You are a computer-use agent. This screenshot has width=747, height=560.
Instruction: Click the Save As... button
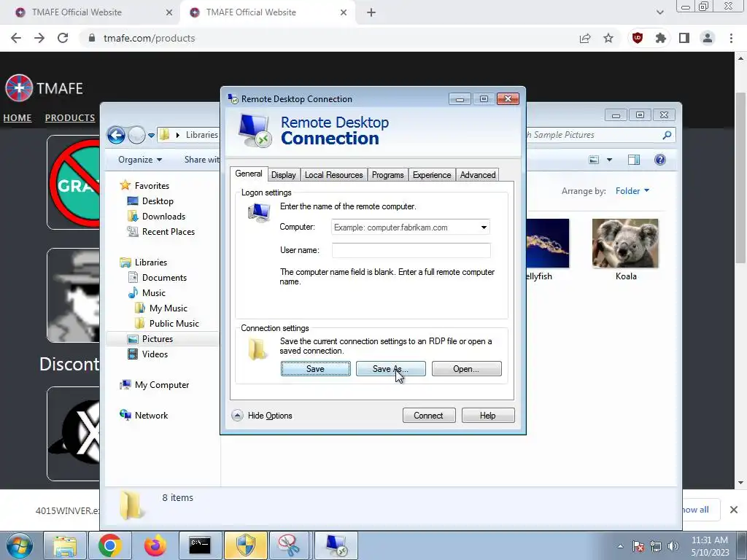(x=391, y=368)
